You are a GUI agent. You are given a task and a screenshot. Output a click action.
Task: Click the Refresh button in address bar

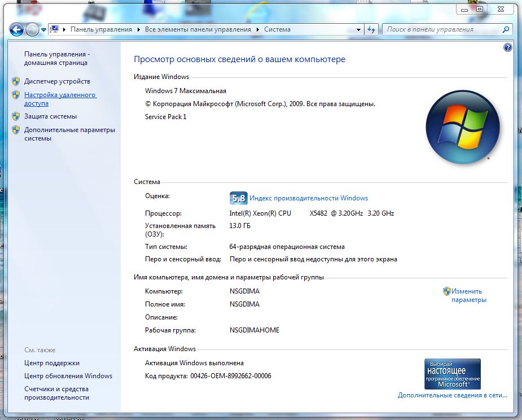click(371, 30)
